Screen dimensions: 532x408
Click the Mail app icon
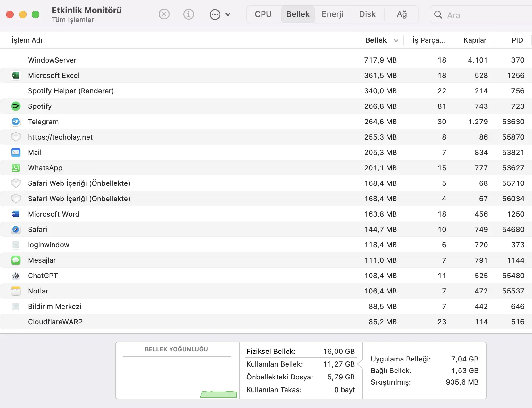(15, 152)
